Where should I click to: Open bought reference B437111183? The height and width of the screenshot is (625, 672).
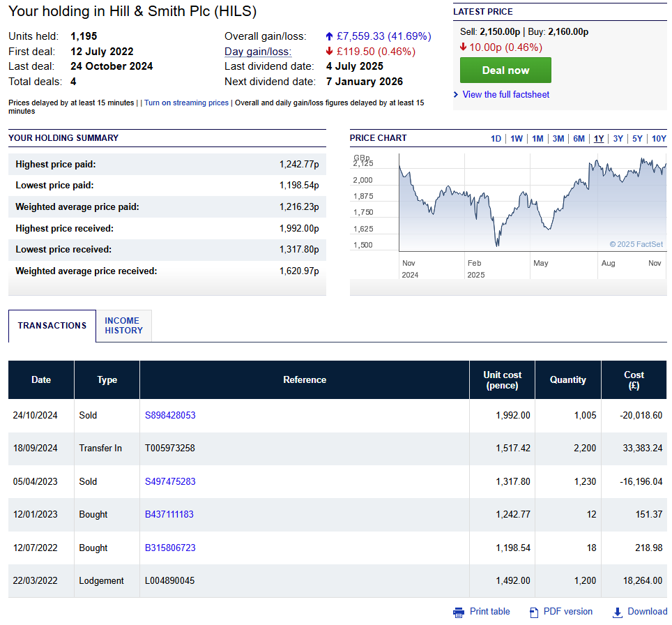point(169,514)
